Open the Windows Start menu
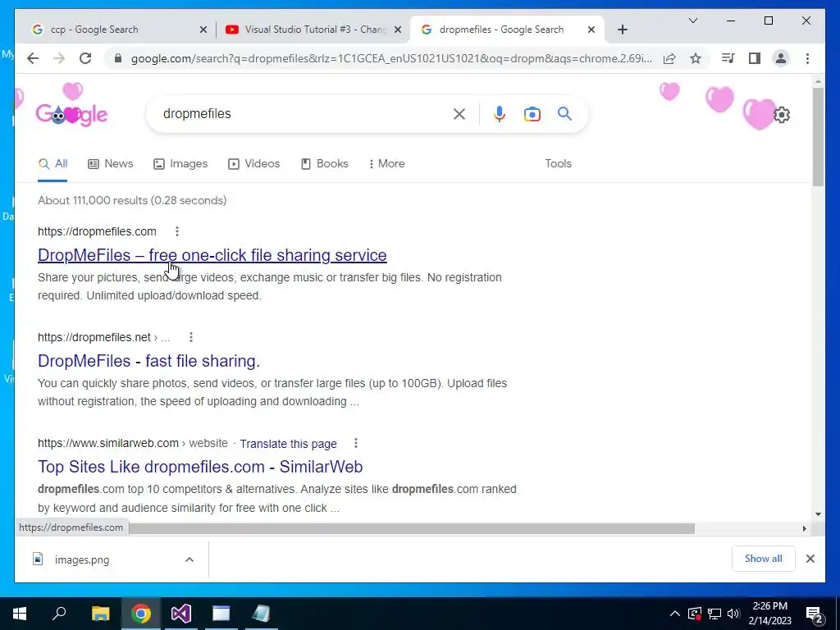Screen dimensions: 840x630 coord(20,614)
